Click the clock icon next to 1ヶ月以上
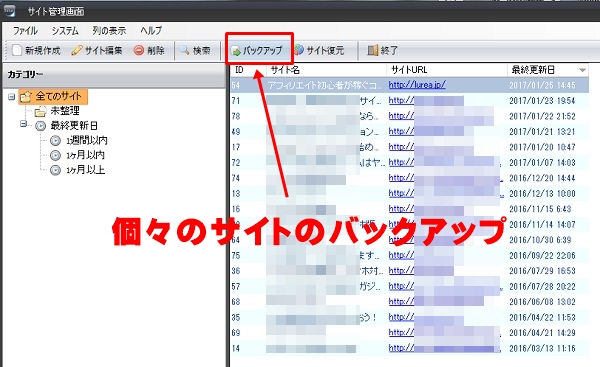This screenshot has width=600, height=367. [55, 170]
